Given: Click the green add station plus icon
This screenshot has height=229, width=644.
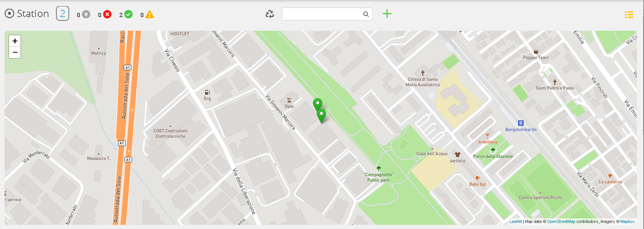Looking at the screenshot, I should click(x=387, y=14).
